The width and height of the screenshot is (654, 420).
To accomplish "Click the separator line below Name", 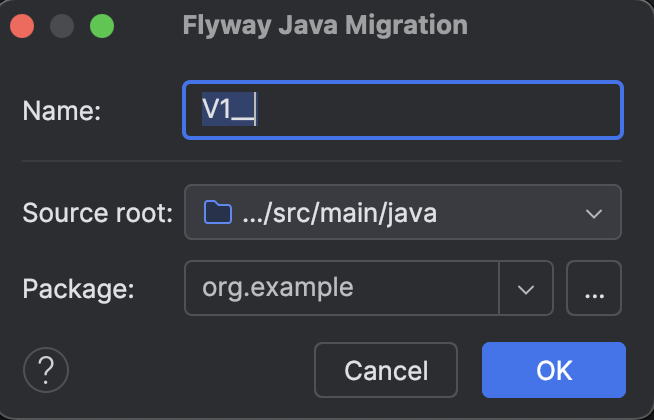I will (x=322, y=159).
